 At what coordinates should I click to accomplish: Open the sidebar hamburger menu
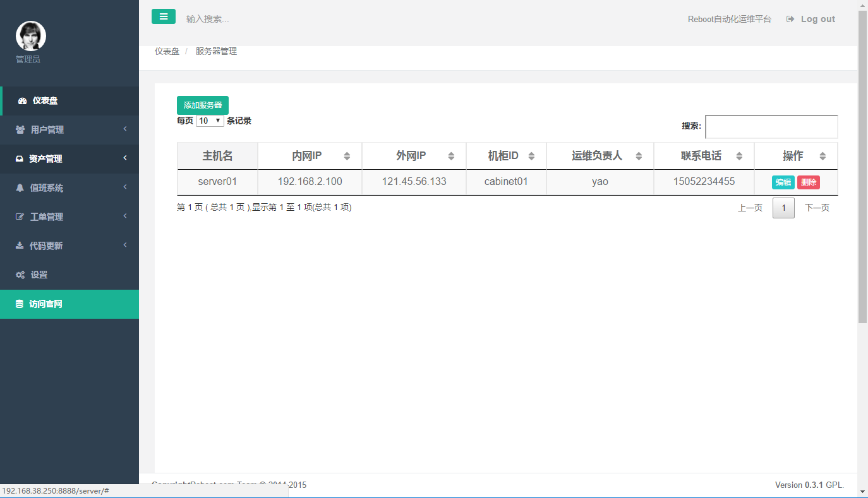[x=164, y=16]
